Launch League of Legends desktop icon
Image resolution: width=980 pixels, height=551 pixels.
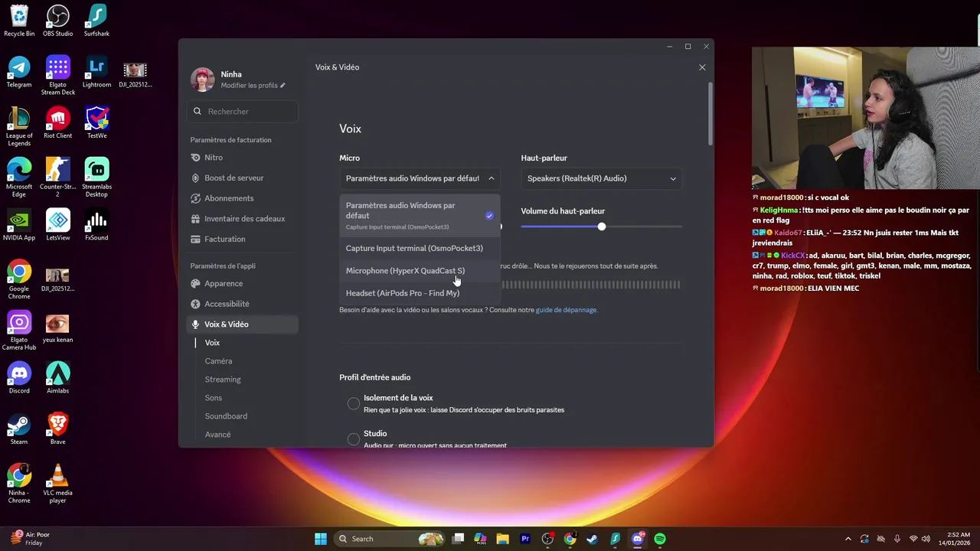(x=19, y=126)
